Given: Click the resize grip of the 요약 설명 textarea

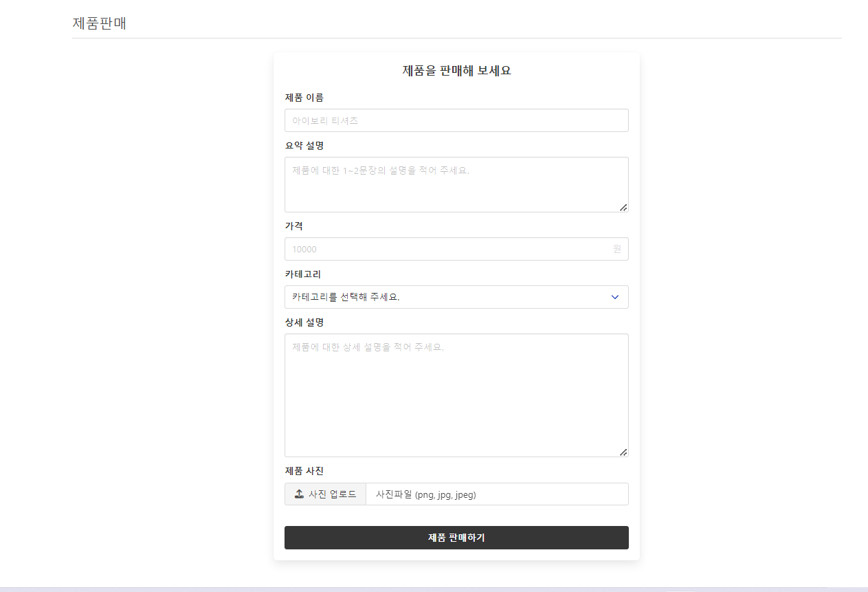Looking at the screenshot, I should click(624, 207).
